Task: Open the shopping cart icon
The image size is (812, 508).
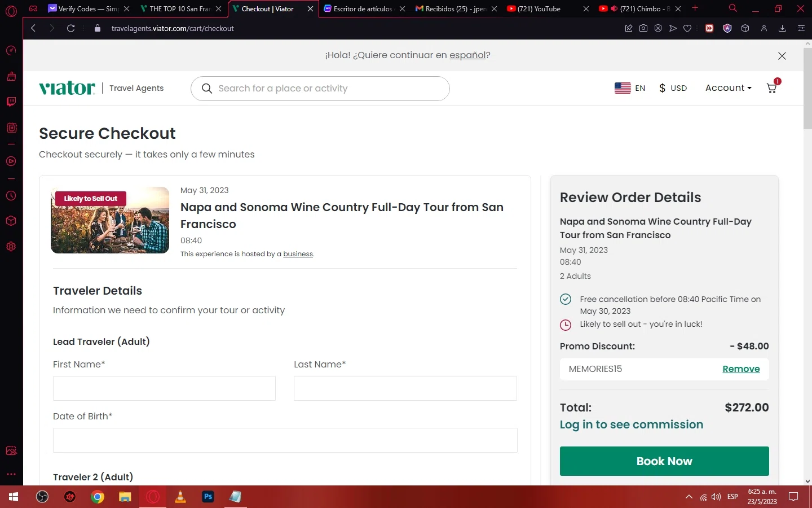Action: [772, 88]
